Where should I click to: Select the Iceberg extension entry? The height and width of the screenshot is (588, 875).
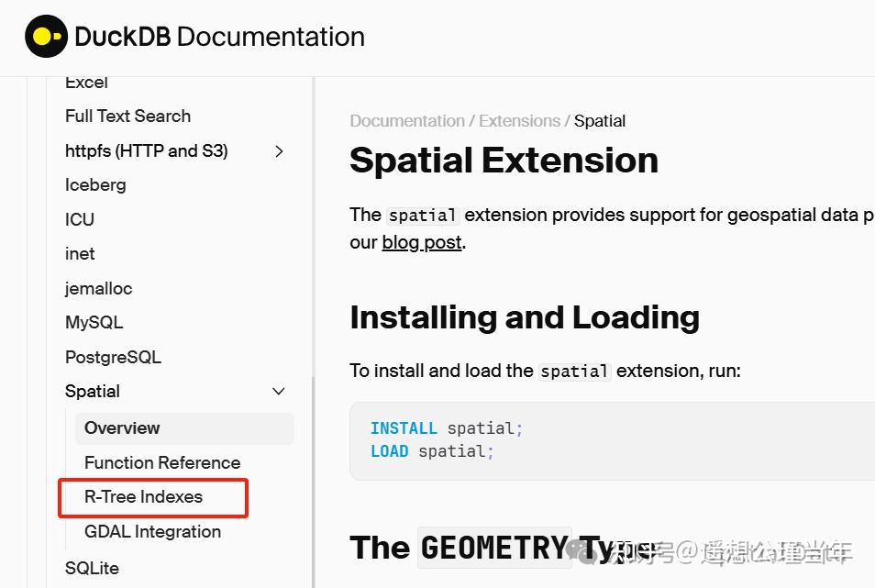tap(95, 184)
